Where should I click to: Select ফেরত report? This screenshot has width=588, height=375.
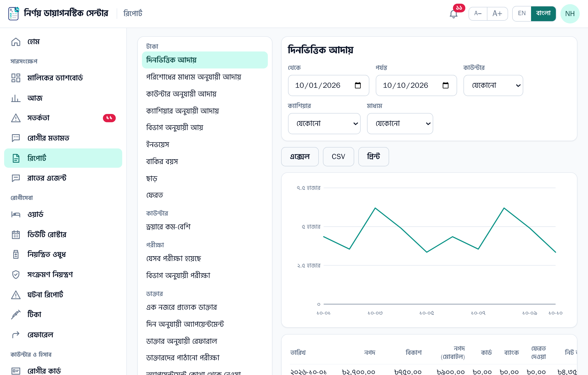[x=205, y=195]
